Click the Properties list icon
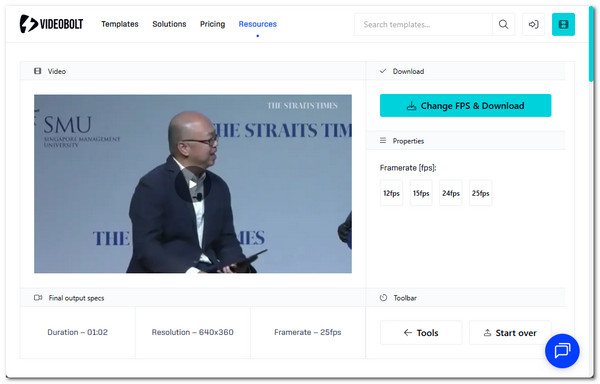 tap(383, 140)
